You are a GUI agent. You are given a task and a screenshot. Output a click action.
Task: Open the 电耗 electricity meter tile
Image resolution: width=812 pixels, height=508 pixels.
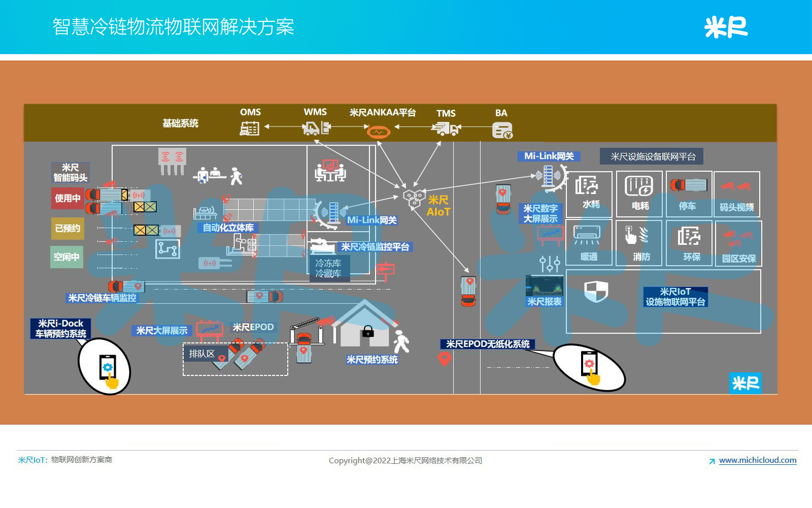(x=639, y=193)
